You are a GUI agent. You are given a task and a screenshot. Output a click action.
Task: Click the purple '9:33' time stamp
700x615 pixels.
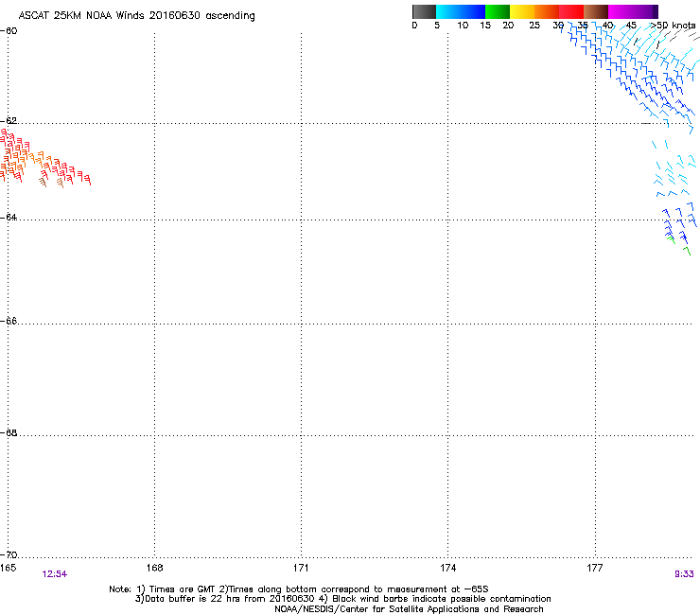684,574
